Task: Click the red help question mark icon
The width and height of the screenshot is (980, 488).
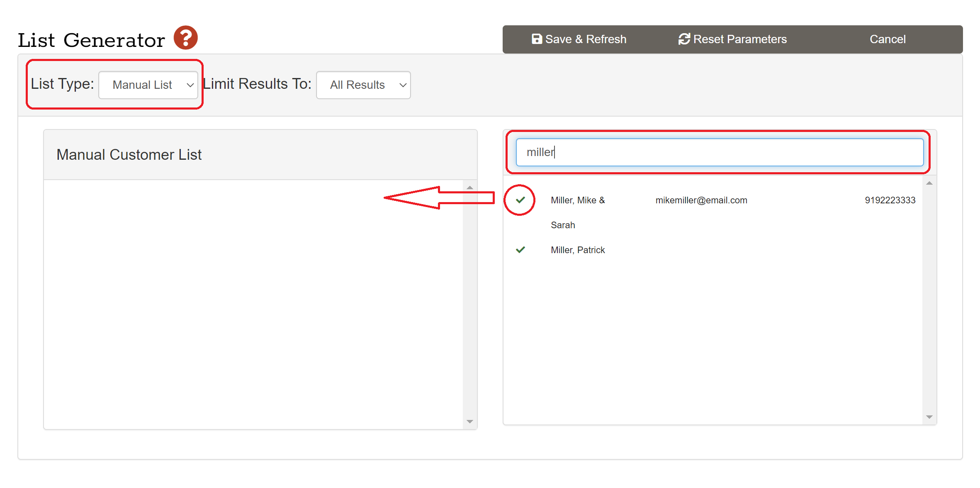Action: tap(185, 38)
